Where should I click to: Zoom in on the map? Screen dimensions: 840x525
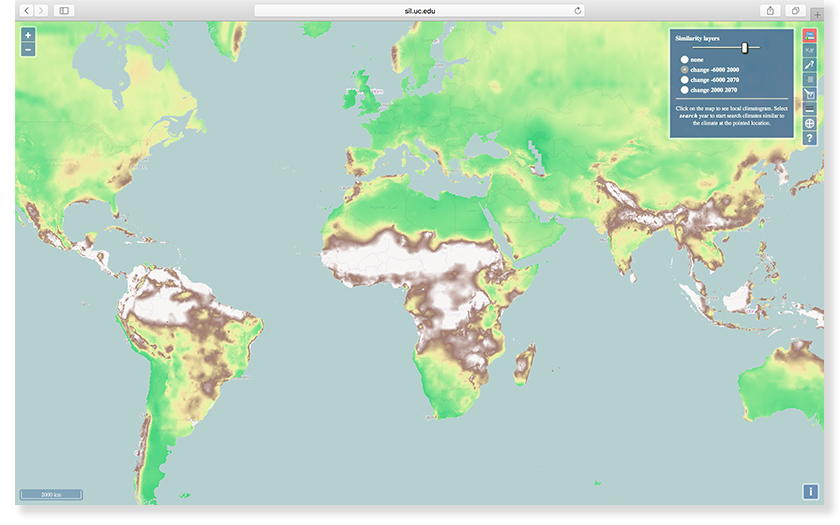tap(28, 35)
